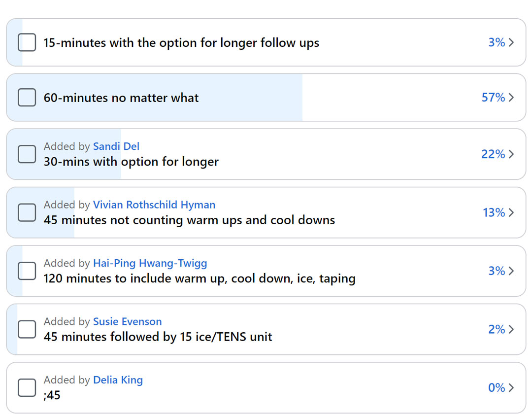Open voters chevron for the 120 minutes option
The width and height of the screenshot is (532, 415).
[x=511, y=271]
